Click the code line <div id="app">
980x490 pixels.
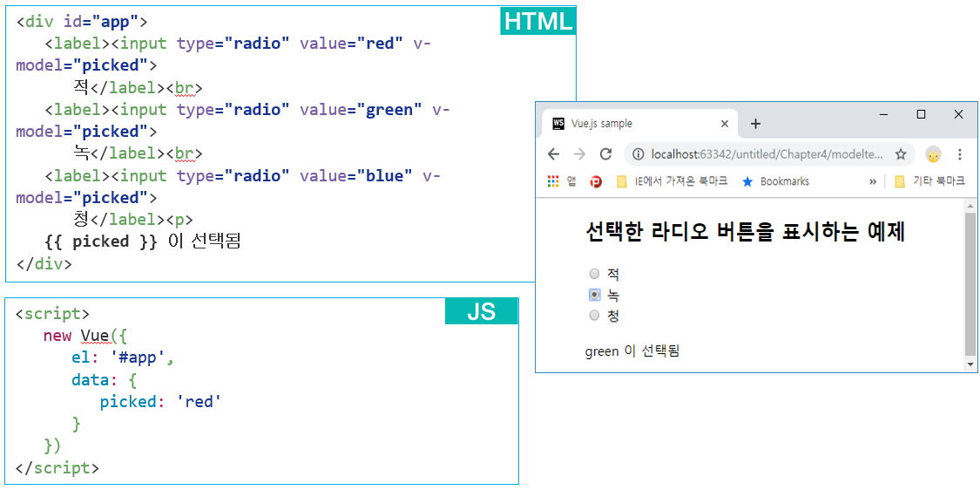click(81, 22)
